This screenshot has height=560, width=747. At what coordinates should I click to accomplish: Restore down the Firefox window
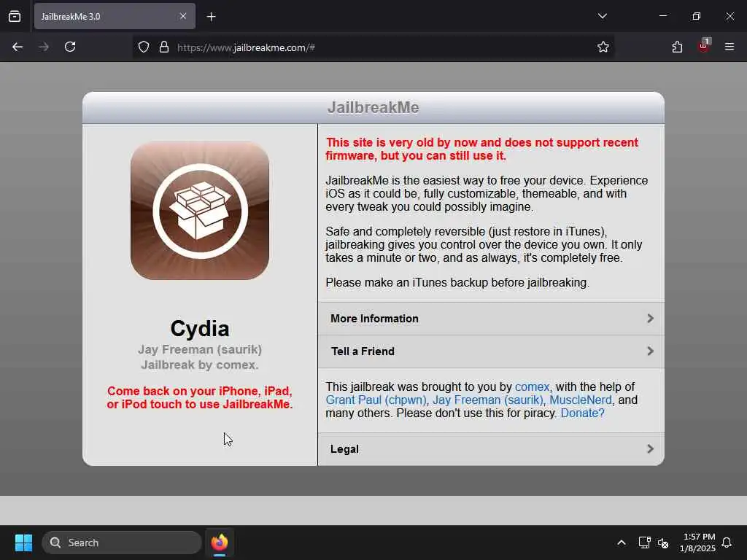pyautogui.click(x=697, y=16)
